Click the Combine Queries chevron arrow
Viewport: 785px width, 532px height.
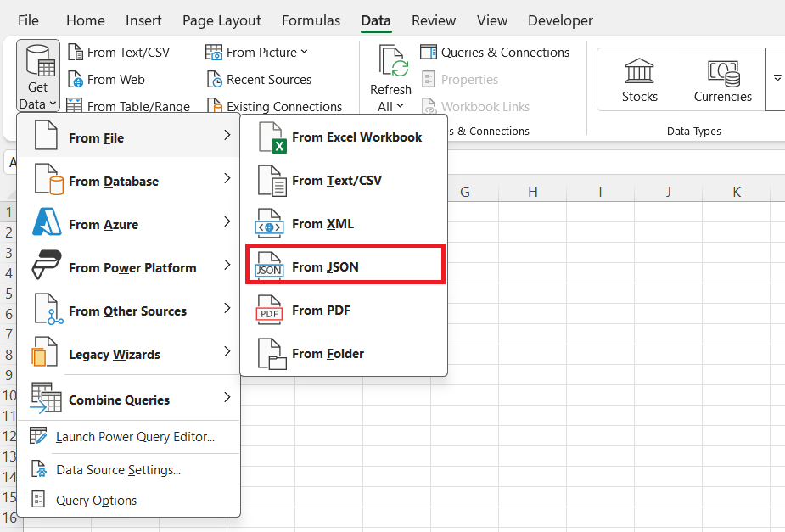pyautogui.click(x=227, y=397)
